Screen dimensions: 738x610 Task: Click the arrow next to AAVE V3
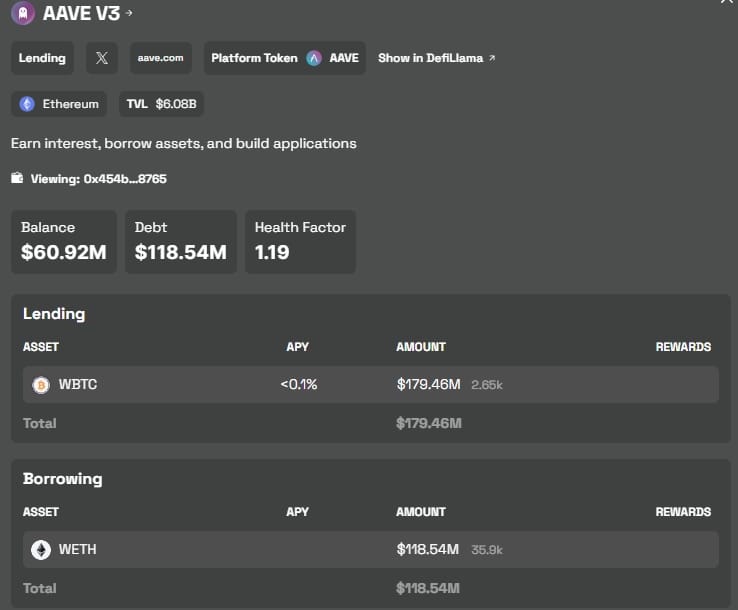tap(128, 13)
